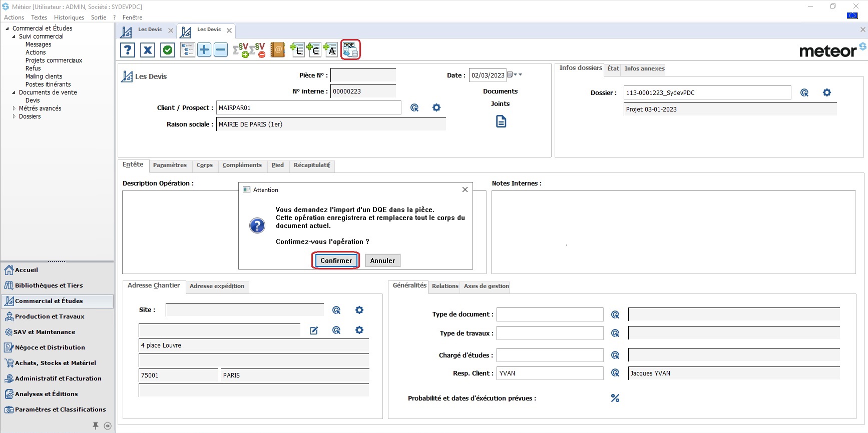Click the Type de document input field
This screenshot has width=868, height=433.
click(550, 314)
